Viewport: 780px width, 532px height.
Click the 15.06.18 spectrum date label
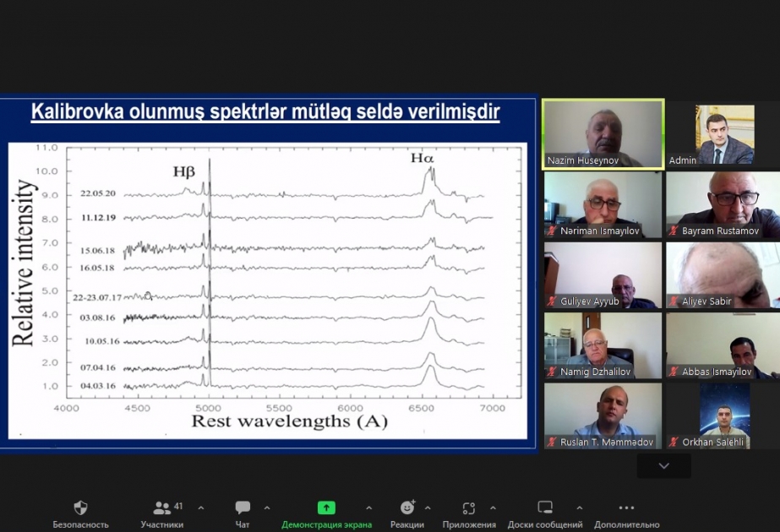97,251
